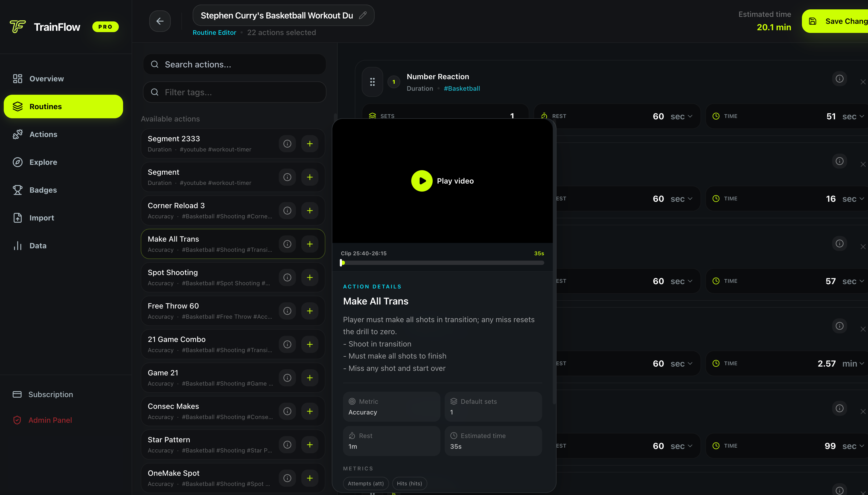The image size is (868, 495).
Task: Add Segment 2333 to routine
Action: [x=310, y=144]
